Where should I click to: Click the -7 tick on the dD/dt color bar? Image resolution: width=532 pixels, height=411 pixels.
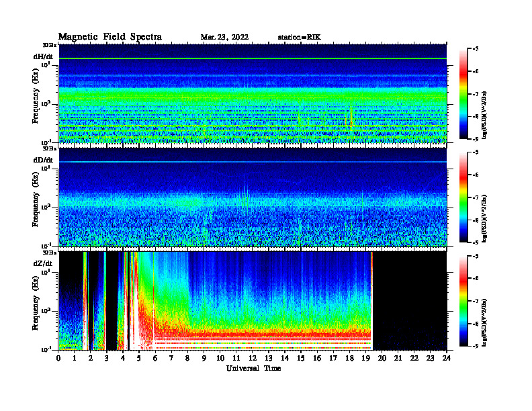(476, 197)
